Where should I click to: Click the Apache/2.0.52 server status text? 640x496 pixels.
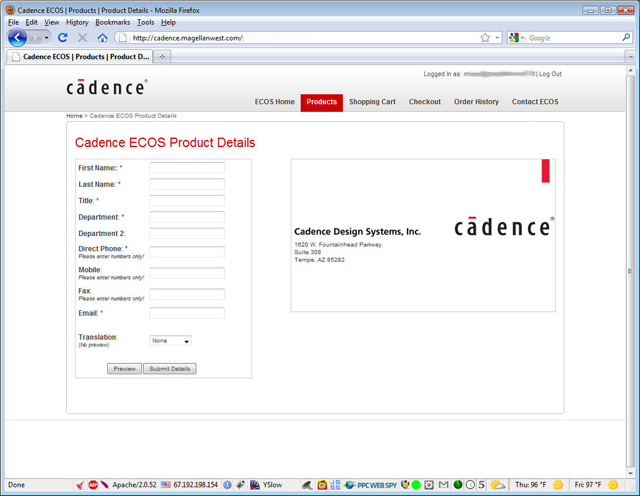pos(134,485)
